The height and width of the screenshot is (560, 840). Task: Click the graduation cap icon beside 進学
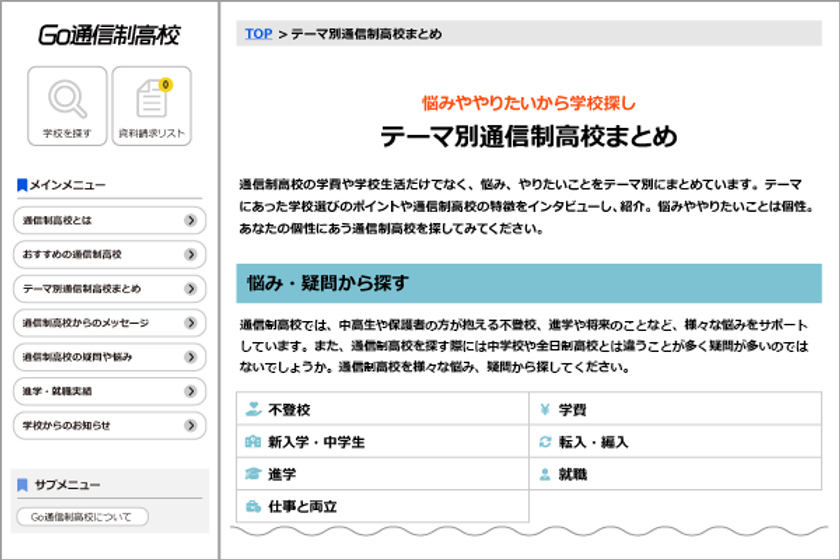point(253,474)
